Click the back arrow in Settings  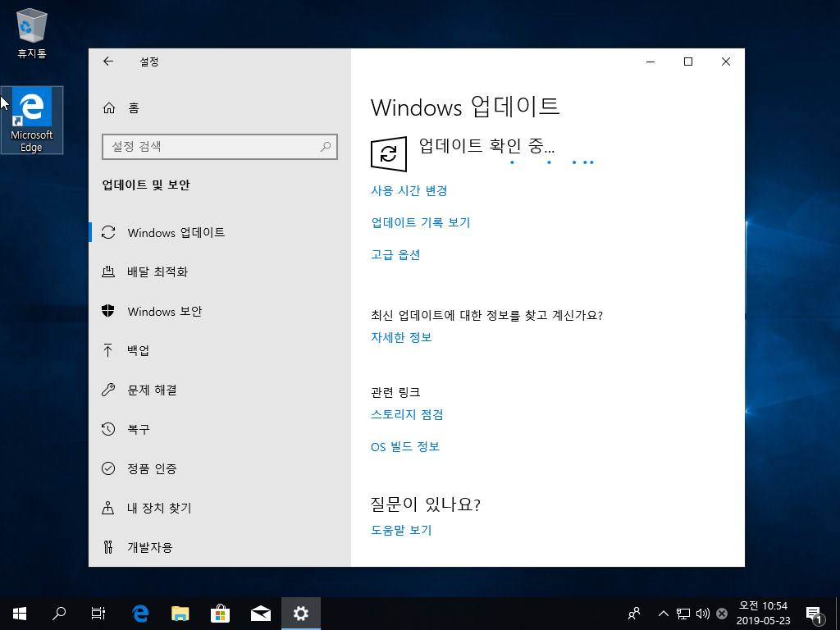click(108, 62)
